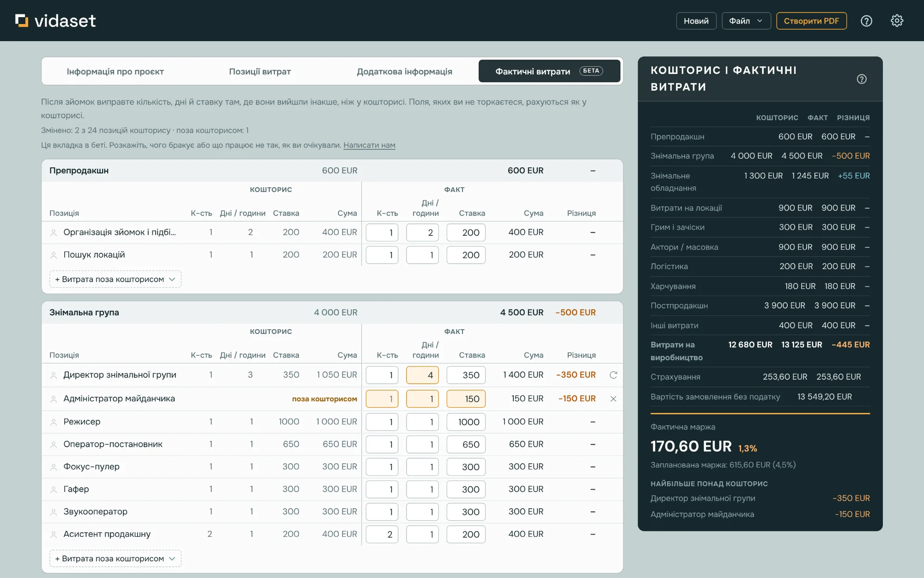Click the Препродакшн section header
Viewport: 924px width, 578px height.
332,171
